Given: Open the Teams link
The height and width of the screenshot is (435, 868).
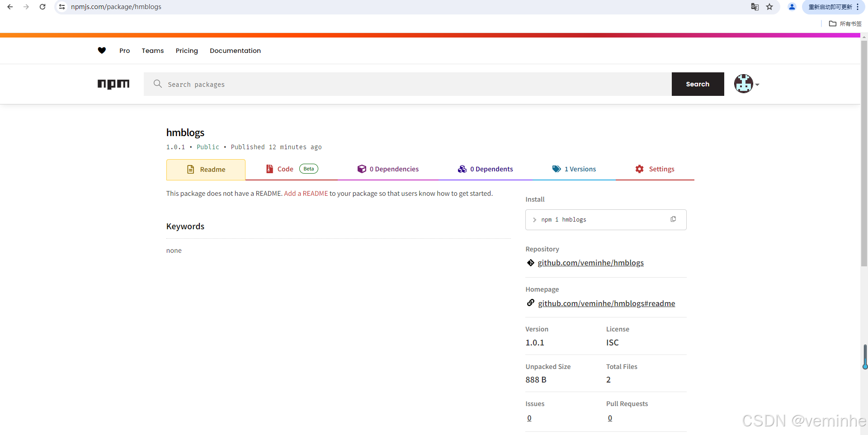Looking at the screenshot, I should [153, 51].
